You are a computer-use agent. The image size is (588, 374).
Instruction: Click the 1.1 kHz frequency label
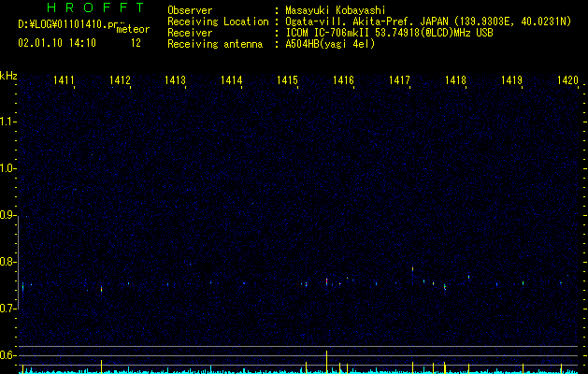(7, 122)
